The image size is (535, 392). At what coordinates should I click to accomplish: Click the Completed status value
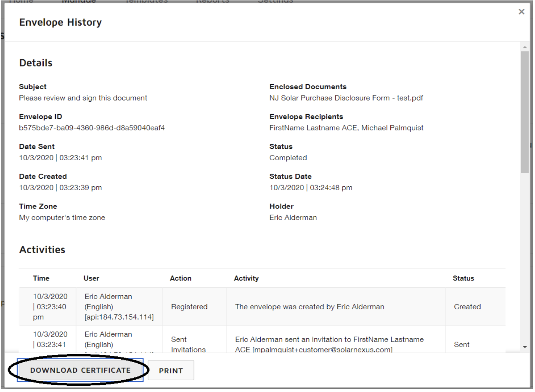coord(288,158)
